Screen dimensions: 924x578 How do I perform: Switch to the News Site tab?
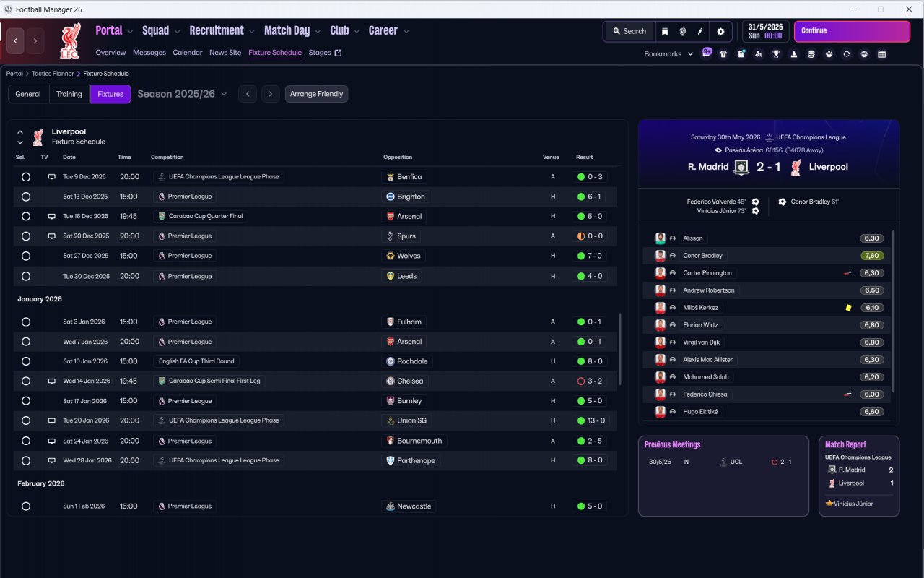pos(225,53)
